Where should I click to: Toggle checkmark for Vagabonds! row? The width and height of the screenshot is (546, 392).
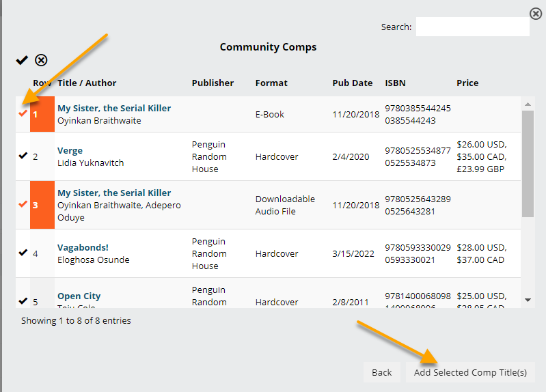(x=23, y=253)
